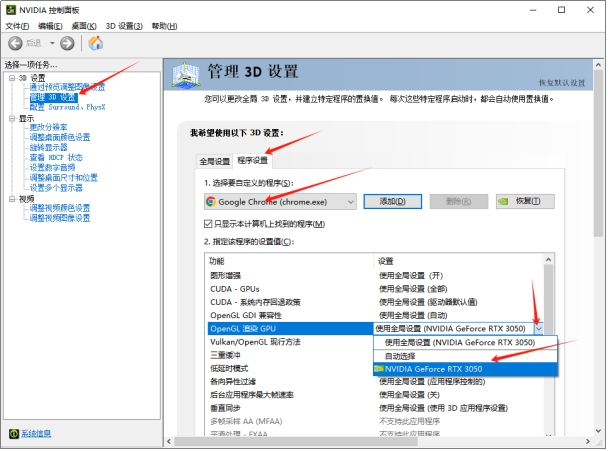Collapse the 视频 tree node
The height and width of the screenshot is (451, 608).
(x=12, y=199)
